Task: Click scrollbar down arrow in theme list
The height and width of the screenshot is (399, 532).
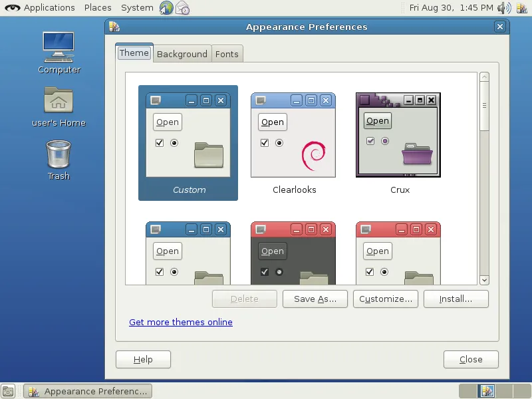Action: 485,280
